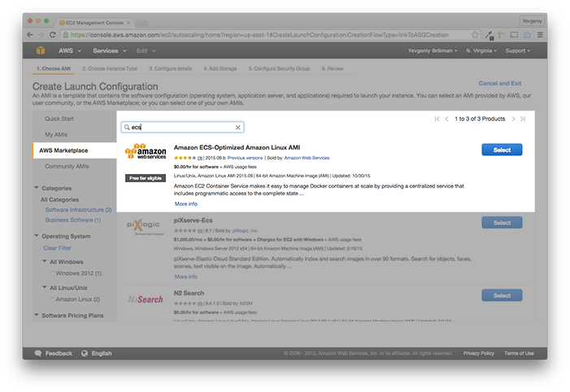Click the magnifier icon in search box
Image resolution: width=570 pixels, height=392 pixels.
(127, 127)
